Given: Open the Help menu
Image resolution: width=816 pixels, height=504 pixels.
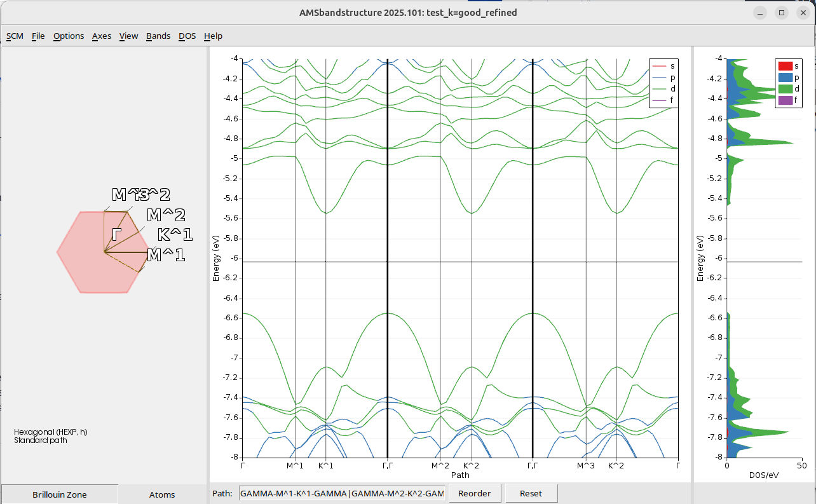Looking at the screenshot, I should [x=213, y=36].
